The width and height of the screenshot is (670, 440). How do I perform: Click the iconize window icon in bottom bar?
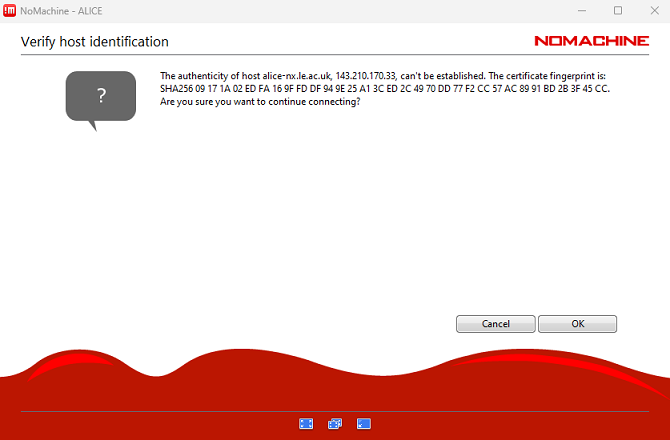pyautogui.click(x=364, y=423)
